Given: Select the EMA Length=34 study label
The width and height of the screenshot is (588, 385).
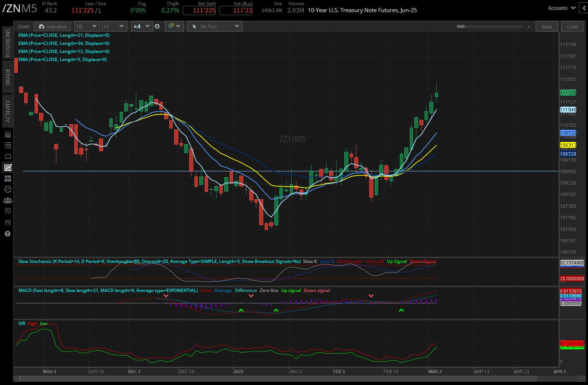Looking at the screenshot, I should point(64,43).
